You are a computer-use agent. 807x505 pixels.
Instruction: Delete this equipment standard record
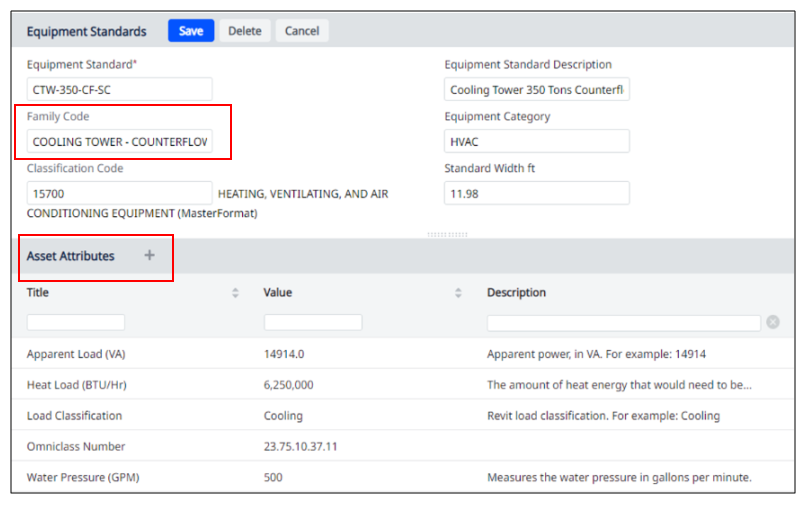coord(245,31)
